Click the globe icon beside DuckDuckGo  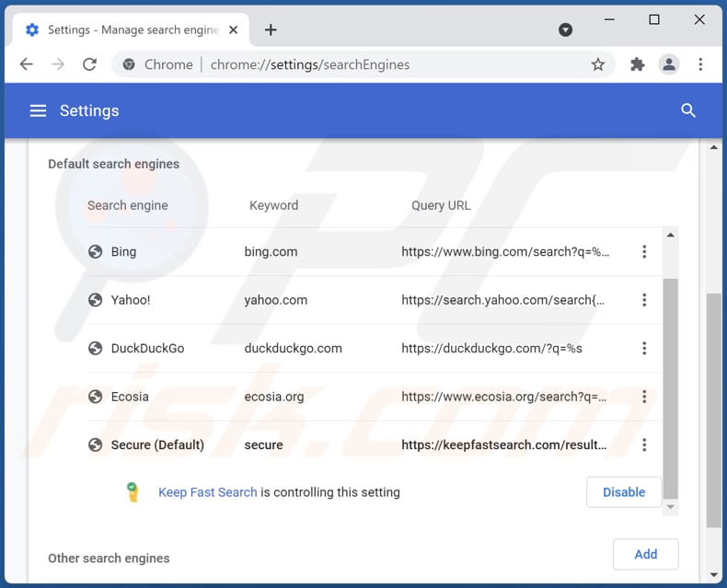[95, 348]
